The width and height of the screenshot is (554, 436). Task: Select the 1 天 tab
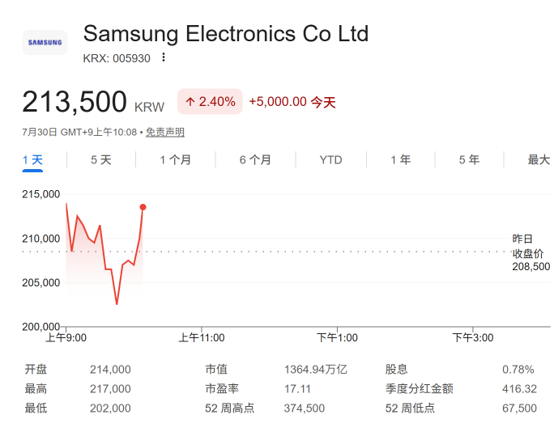[33, 160]
